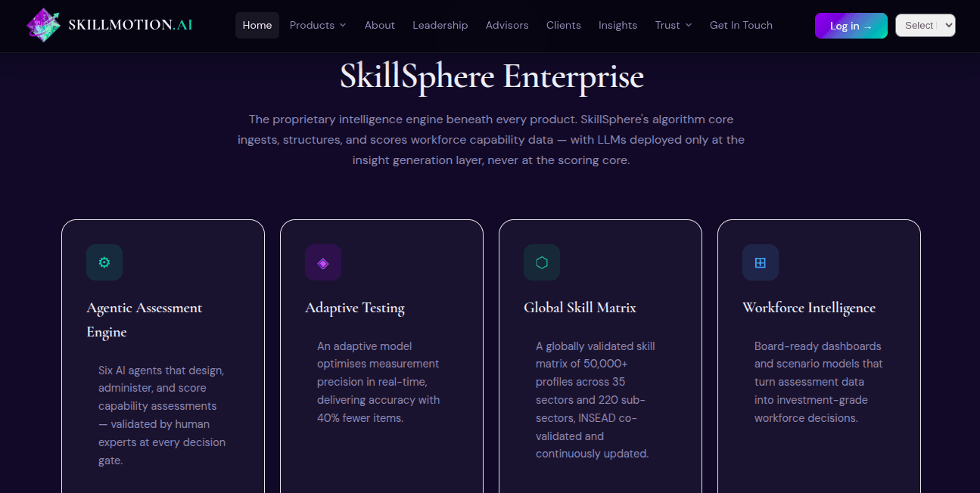Click the Log in button

851,26
